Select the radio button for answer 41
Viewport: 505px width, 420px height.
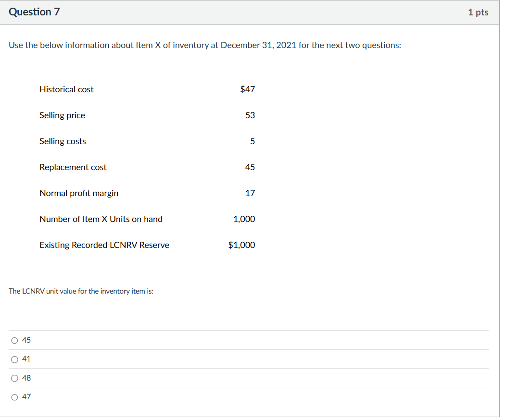click(x=15, y=359)
